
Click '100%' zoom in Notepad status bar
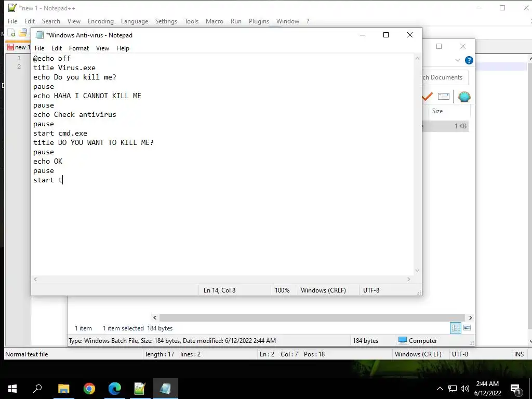tap(282, 290)
